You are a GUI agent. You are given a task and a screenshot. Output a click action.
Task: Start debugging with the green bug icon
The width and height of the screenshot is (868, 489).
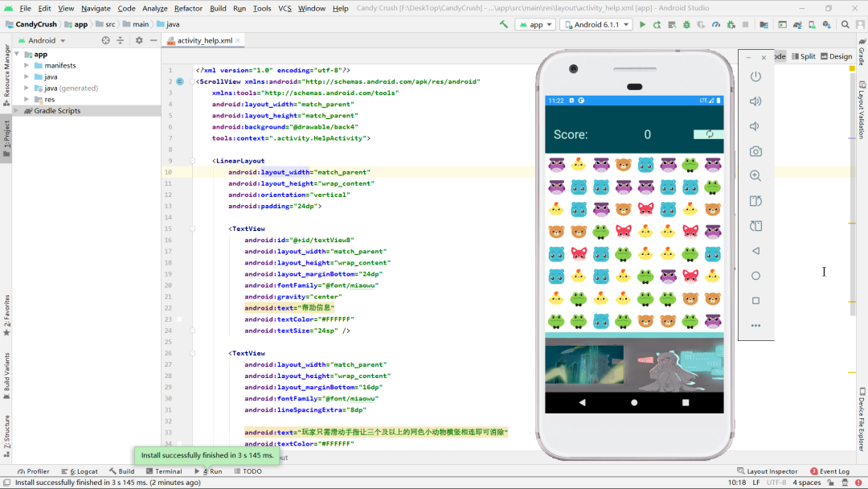click(686, 24)
